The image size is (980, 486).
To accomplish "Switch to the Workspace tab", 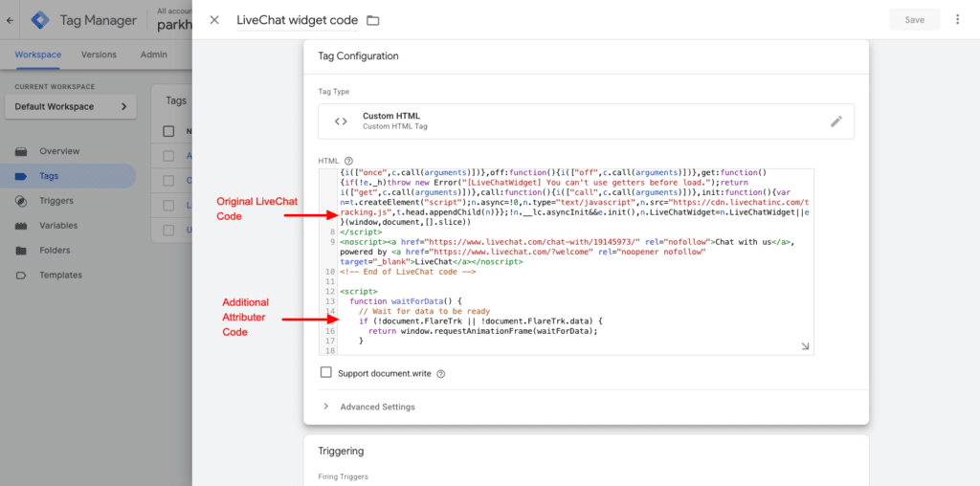I will (37, 55).
